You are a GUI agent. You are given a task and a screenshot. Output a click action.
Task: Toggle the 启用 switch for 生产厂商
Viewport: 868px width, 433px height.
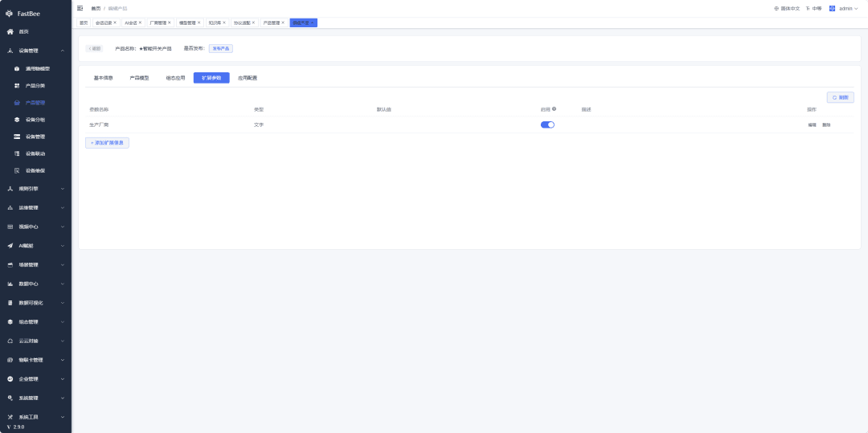point(547,125)
